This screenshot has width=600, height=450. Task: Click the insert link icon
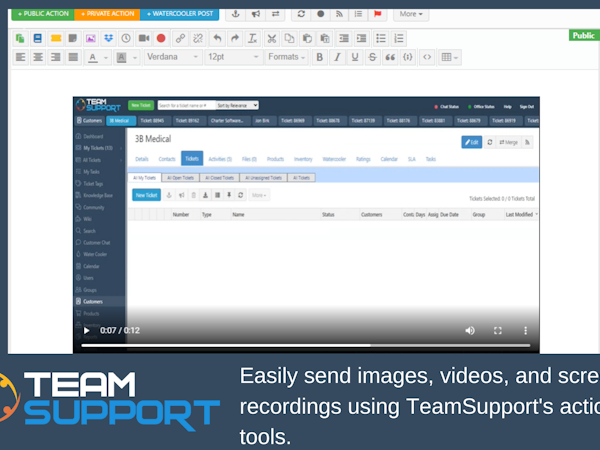click(x=180, y=38)
